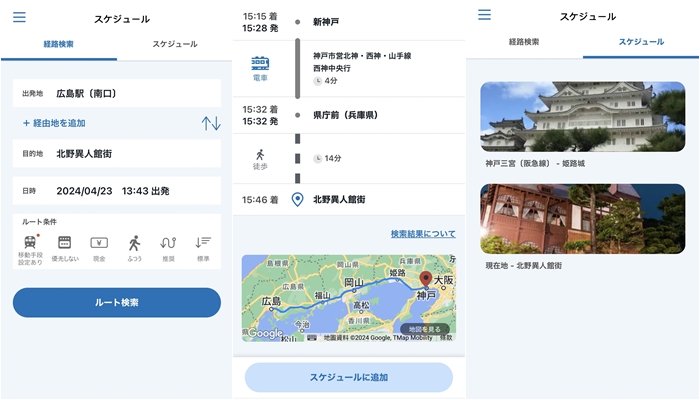The image size is (700, 400).
Task: Open the 検索結果について link
Action: 422,234
